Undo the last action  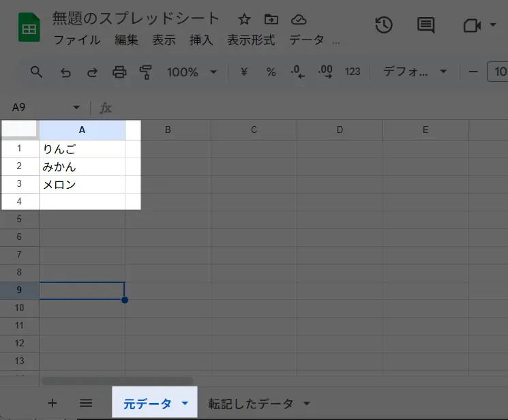pyautogui.click(x=65, y=72)
